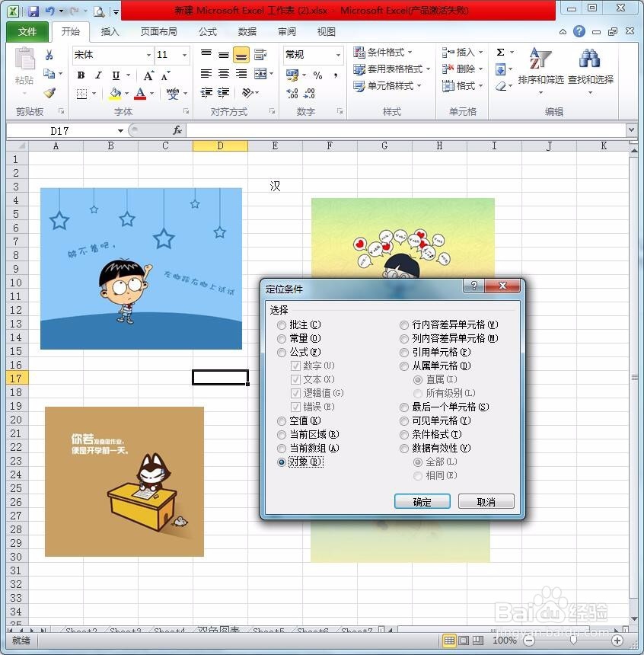Click the Undo arrow icon
644x655 pixels.
point(49,11)
